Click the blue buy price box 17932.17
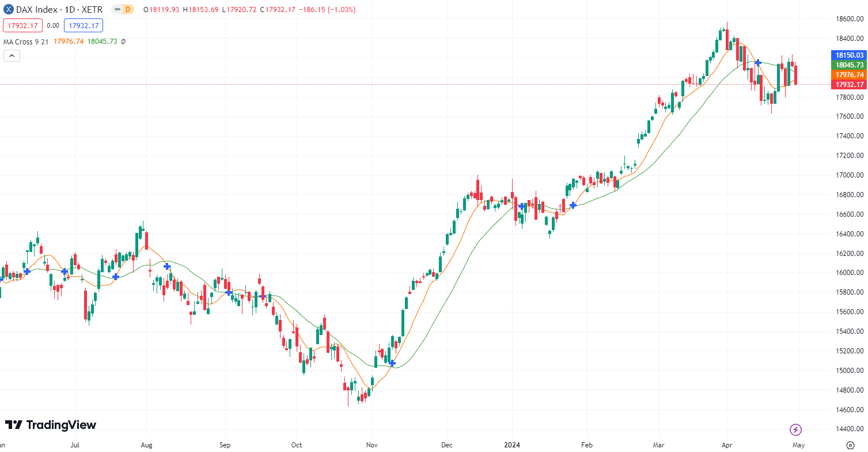 (x=84, y=25)
